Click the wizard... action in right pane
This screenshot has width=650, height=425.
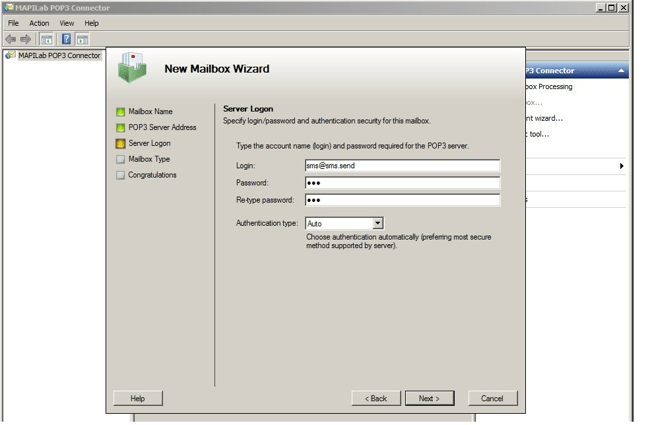(x=545, y=119)
